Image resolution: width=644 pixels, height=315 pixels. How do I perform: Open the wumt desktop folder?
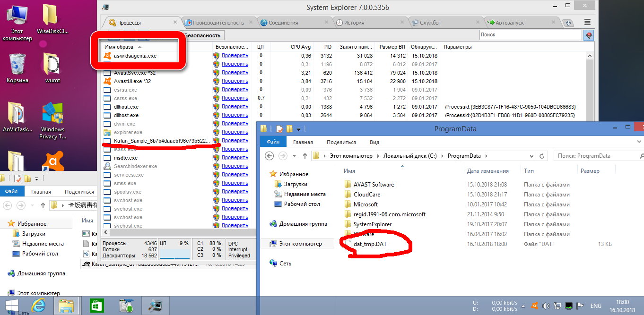pyautogui.click(x=52, y=68)
